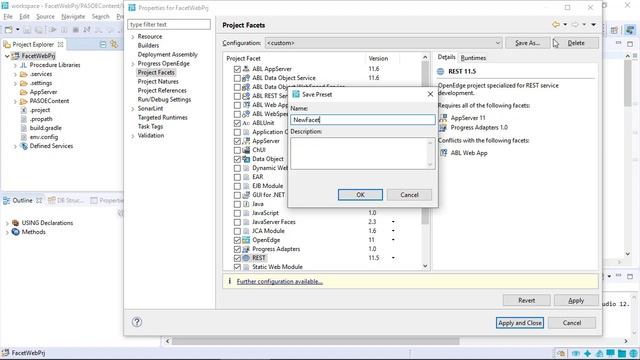Screen dimensions: 640x360
Task: Click the back navigation arrow icon
Action: point(556,25)
